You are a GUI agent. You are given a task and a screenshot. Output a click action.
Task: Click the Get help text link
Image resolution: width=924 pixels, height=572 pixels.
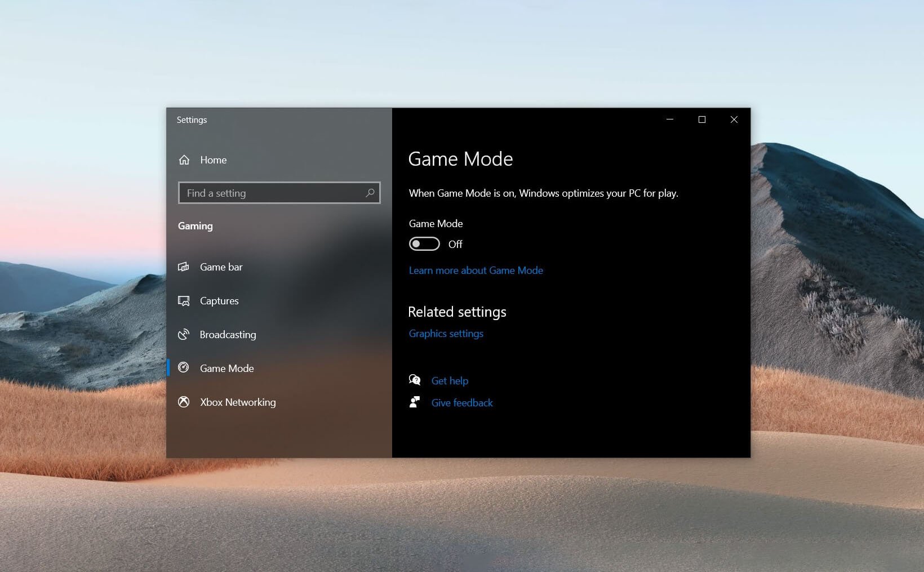click(x=450, y=381)
